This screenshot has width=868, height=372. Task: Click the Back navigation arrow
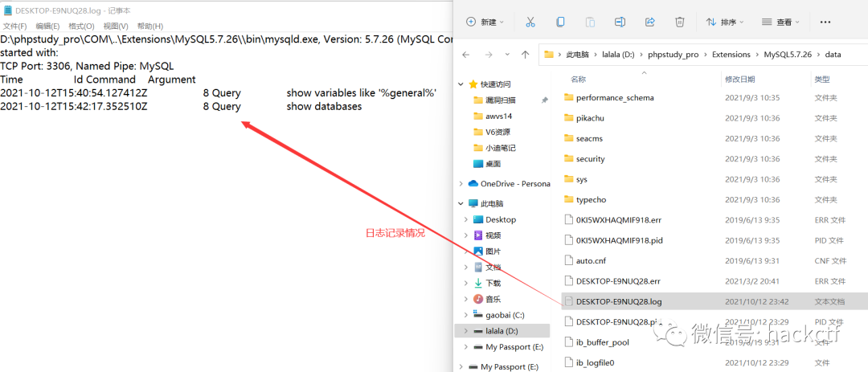466,55
